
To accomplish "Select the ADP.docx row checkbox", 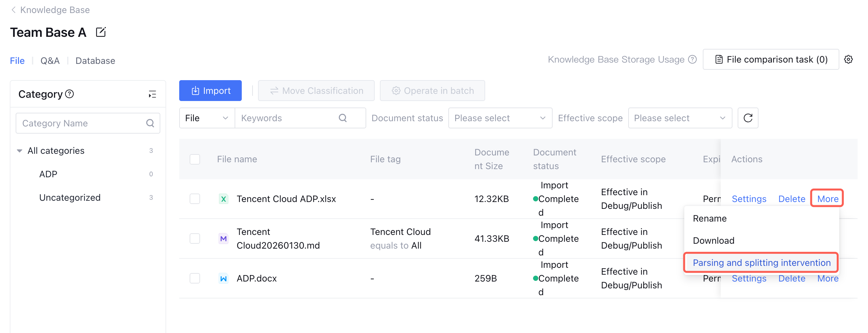I will pos(195,278).
